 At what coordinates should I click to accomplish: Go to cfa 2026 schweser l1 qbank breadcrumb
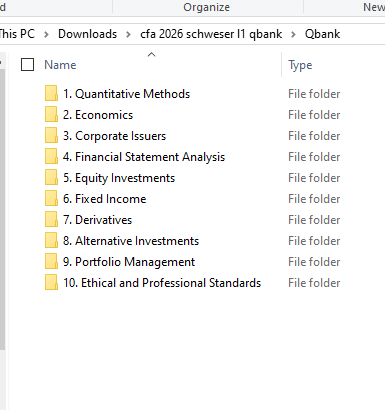point(211,34)
